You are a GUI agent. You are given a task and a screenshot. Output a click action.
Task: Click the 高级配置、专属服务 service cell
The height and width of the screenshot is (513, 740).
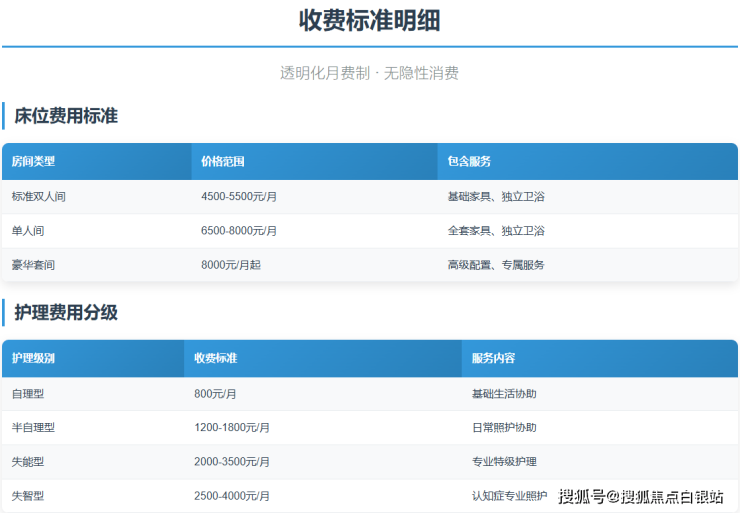(x=496, y=265)
